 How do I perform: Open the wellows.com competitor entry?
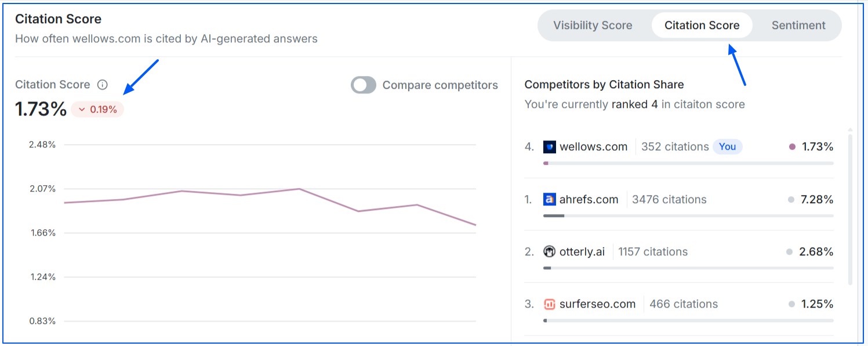pyautogui.click(x=593, y=147)
